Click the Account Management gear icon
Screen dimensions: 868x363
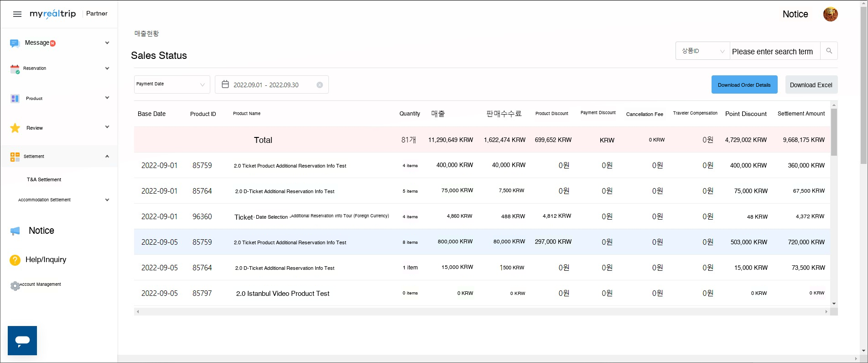[x=15, y=286]
